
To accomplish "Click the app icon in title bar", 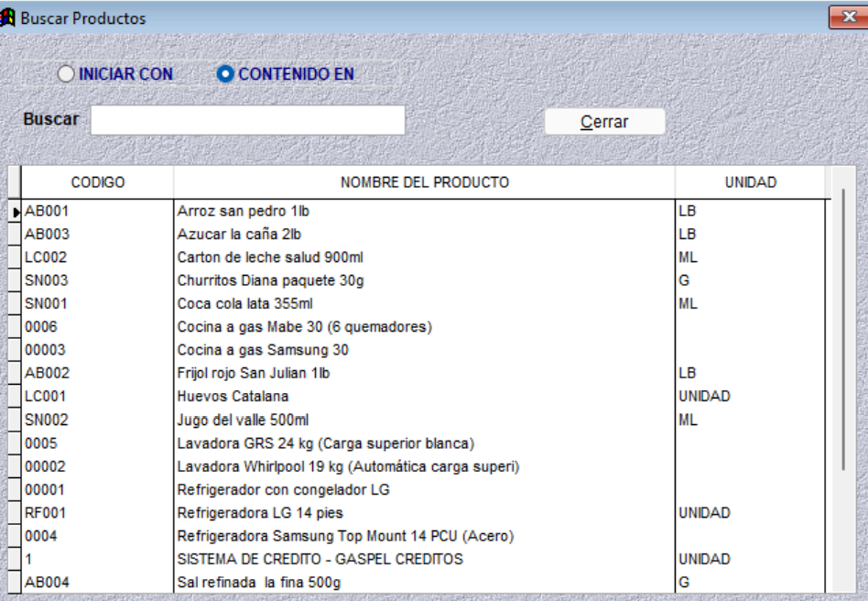I will tap(8, 18).
